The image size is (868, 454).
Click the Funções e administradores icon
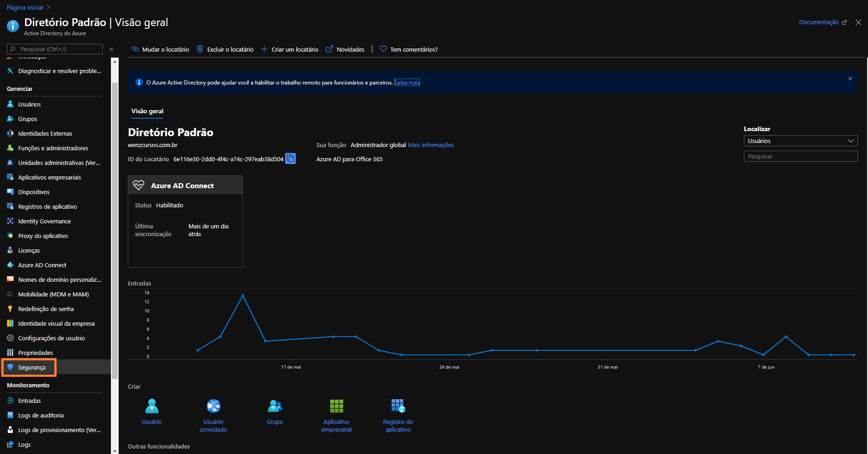click(x=10, y=148)
